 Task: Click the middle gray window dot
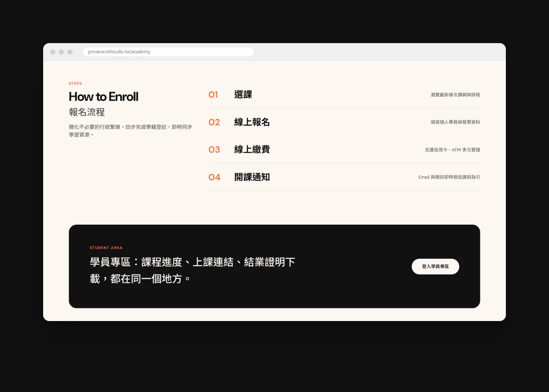point(61,52)
